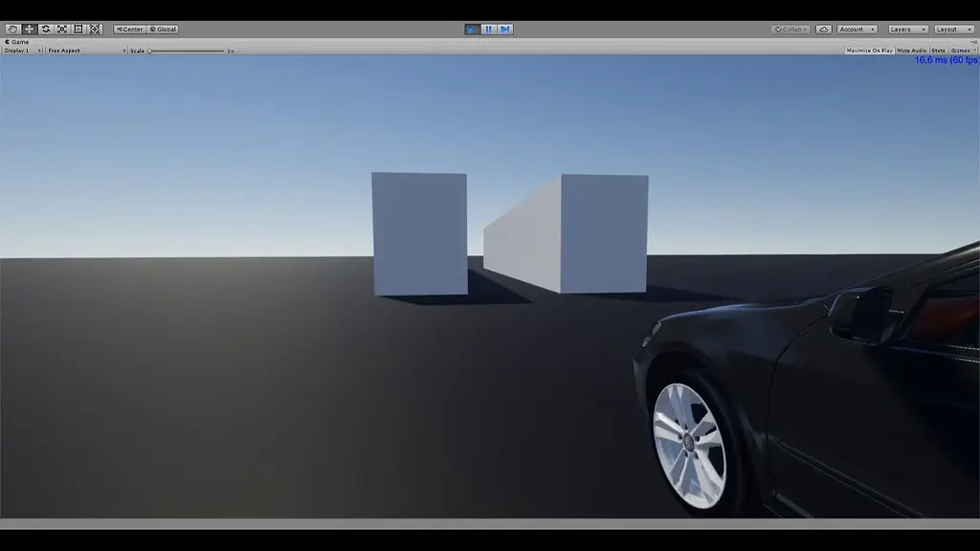Click the Game view Scale slider
The width and height of the screenshot is (980, 551).
pos(187,51)
